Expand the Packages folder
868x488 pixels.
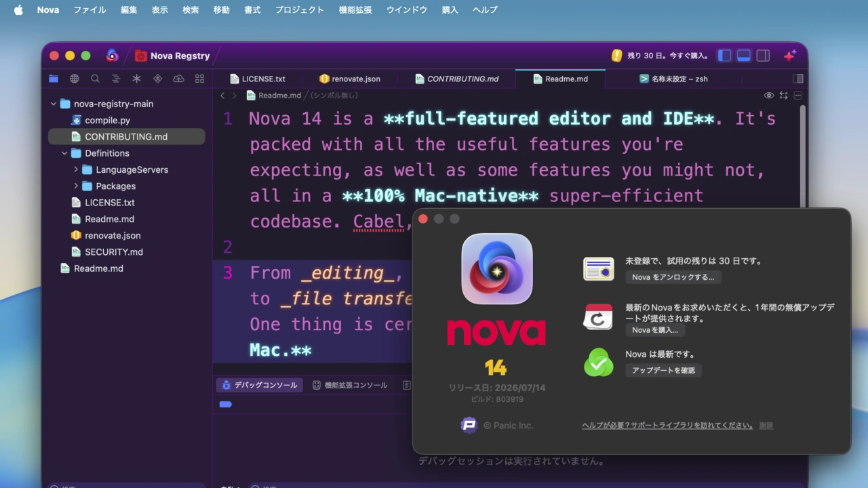75,186
